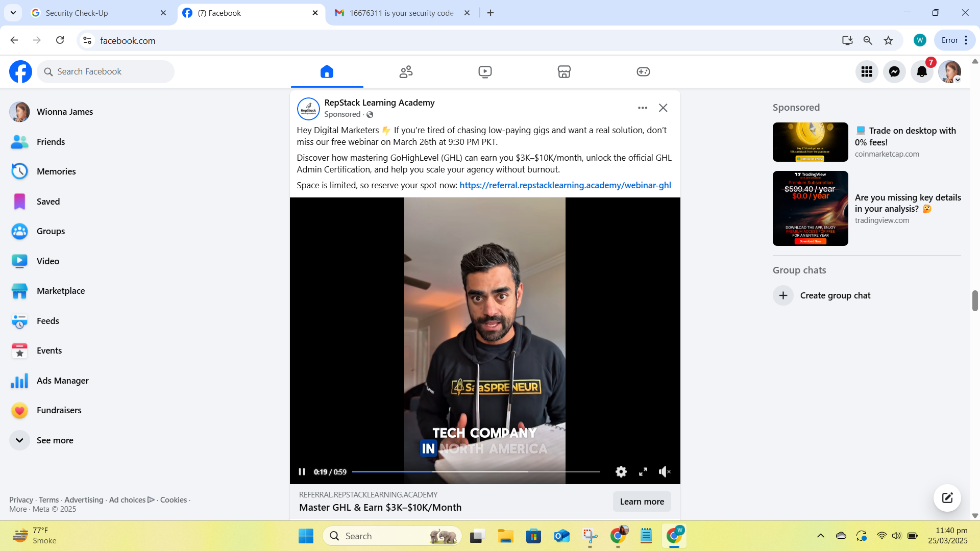Open Friends in the left sidebar
This screenshot has width=980, height=551.
[x=51, y=142]
